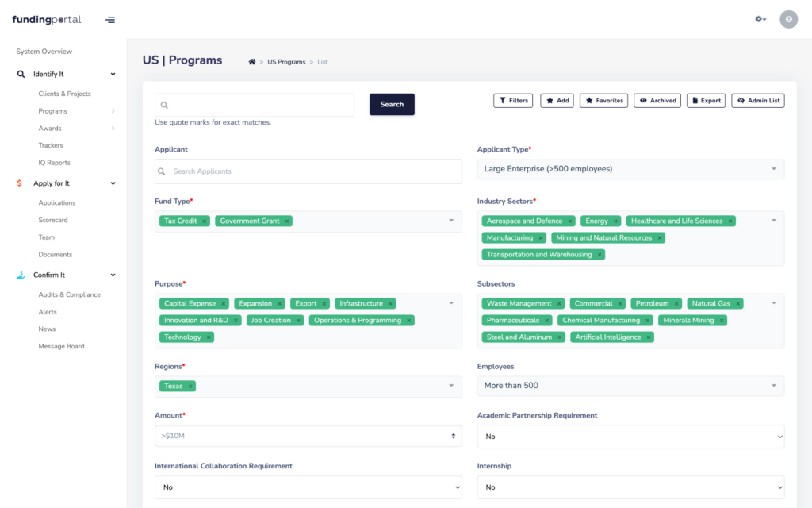Open the hamburger menu beside fundingportal logo
The width and height of the screenshot is (812, 508).
point(109,20)
